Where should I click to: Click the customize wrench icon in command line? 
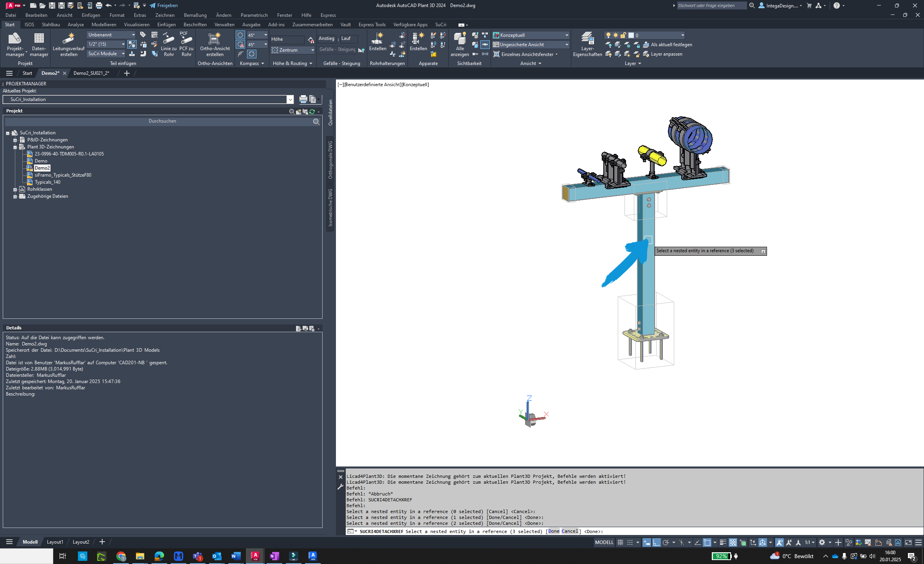pos(340,487)
